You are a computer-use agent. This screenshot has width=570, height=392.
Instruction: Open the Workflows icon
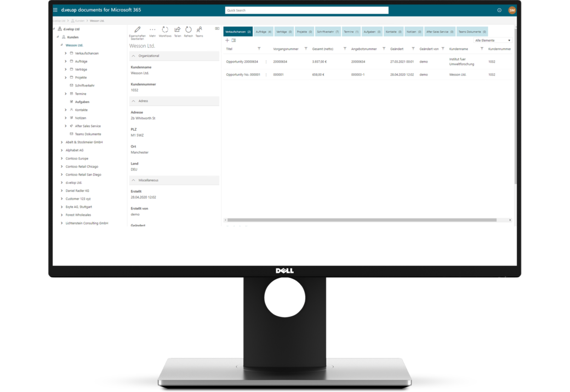(x=165, y=30)
